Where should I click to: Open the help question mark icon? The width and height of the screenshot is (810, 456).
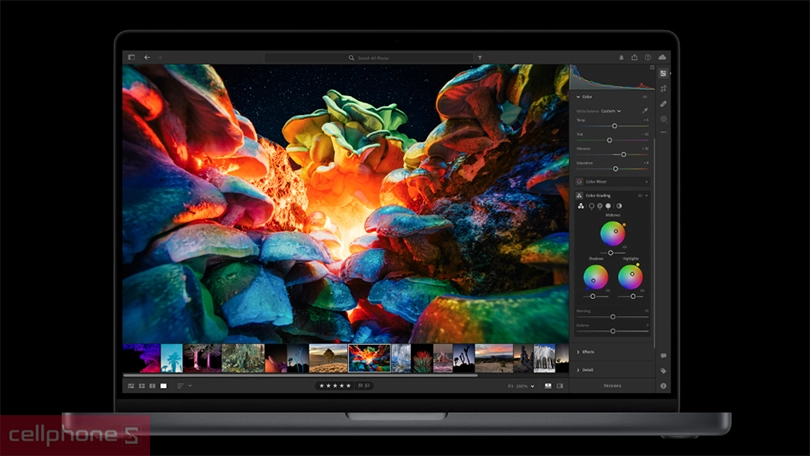[x=648, y=57]
